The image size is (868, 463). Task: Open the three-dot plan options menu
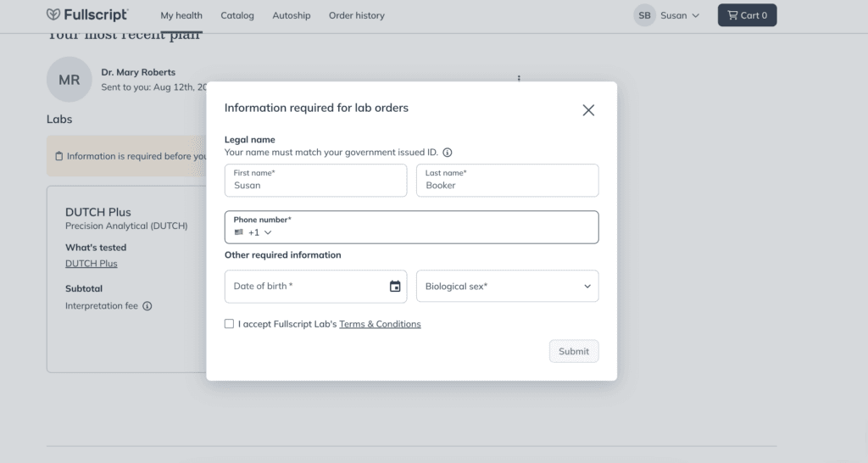point(519,78)
